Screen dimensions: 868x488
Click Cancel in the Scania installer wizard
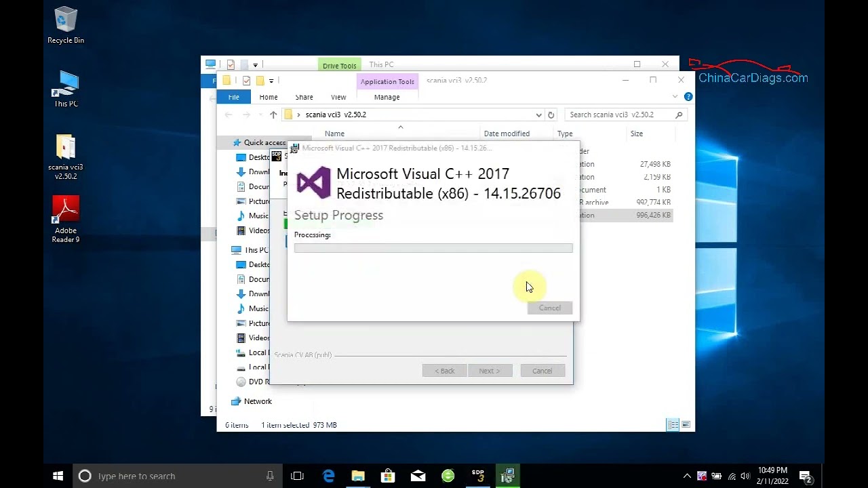coord(542,371)
